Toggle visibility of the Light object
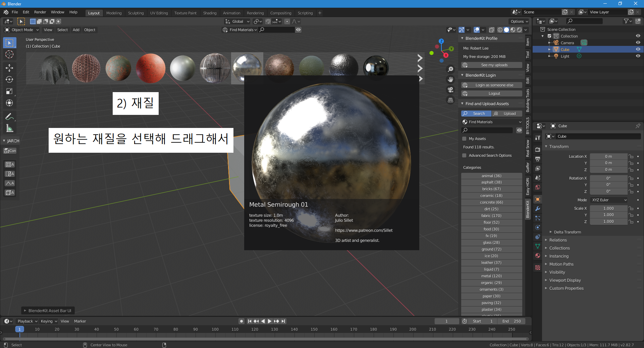Image resolution: width=644 pixels, height=348 pixels. pos(638,56)
